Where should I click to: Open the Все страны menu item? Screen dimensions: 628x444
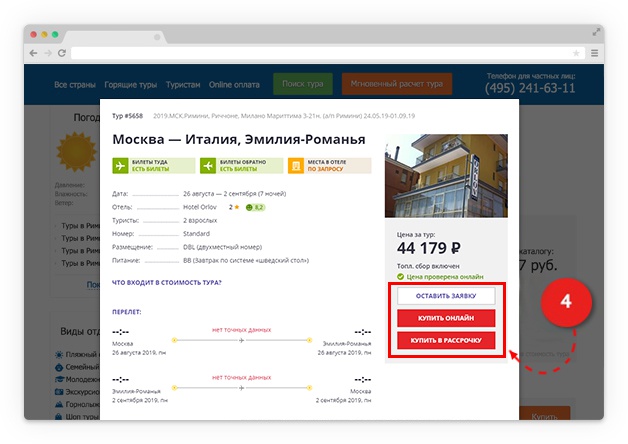pos(74,85)
